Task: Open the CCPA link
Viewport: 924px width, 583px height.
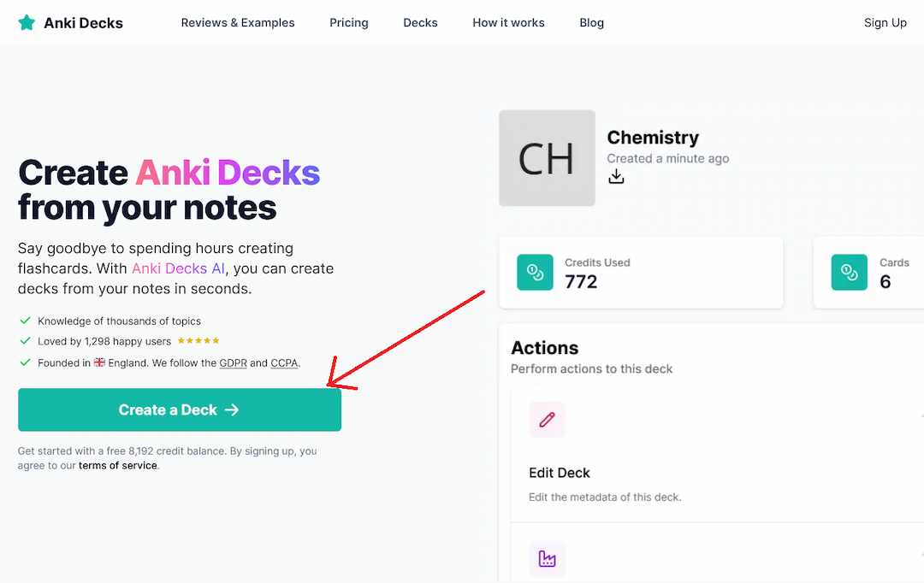Action: pos(284,362)
